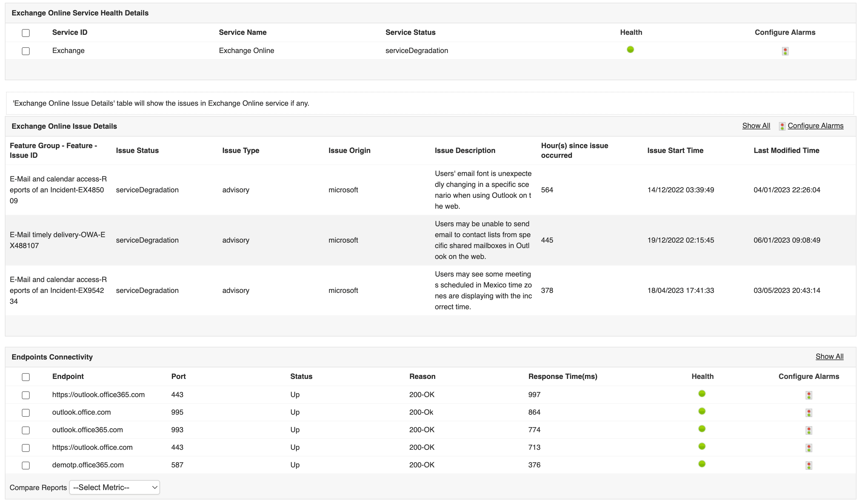Open alarm configuration for Exchange service row
This screenshot has width=865, height=504.
tap(785, 51)
